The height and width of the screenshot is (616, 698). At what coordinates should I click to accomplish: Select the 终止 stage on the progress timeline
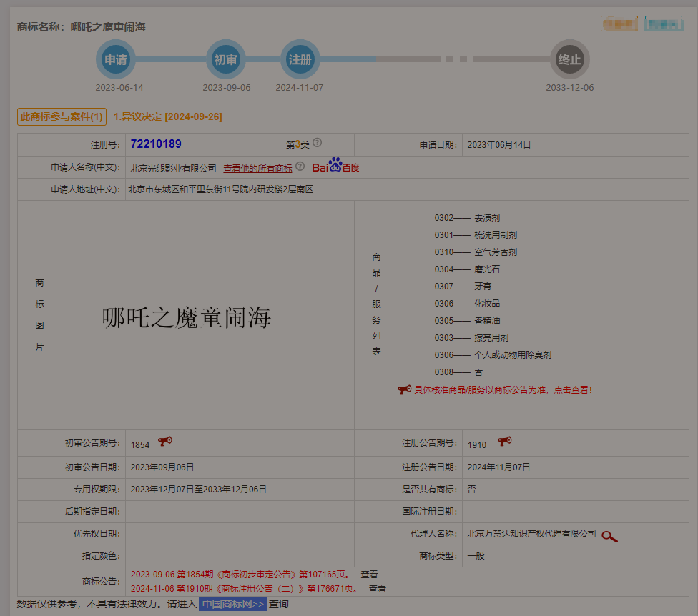[x=570, y=59]
